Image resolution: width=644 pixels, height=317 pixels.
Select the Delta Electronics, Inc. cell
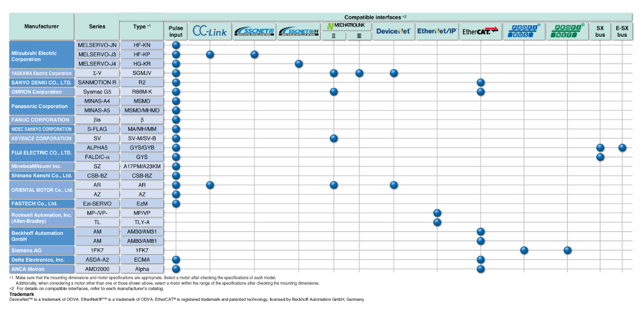pyautogui.click(x=41, y=260)
